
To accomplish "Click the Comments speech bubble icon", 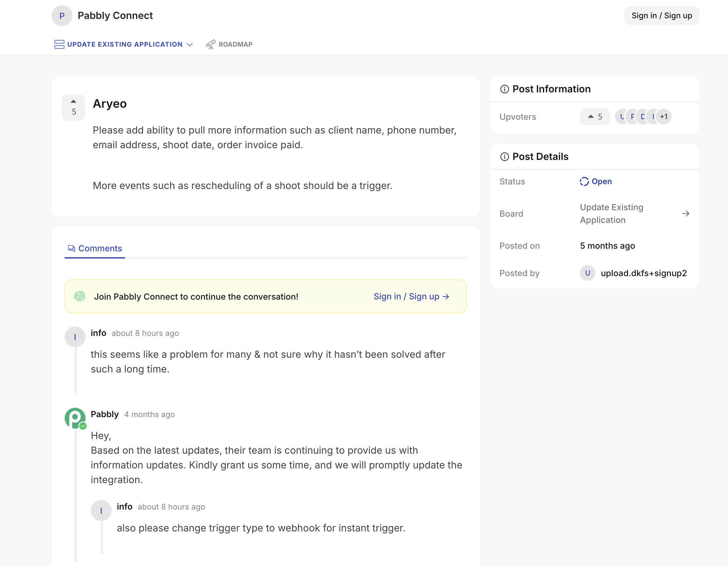I will [71, 248].
